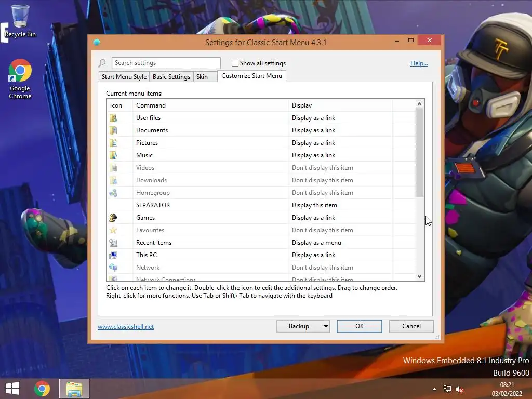Select the Google Chrome desktop shortcut
This screenshot has height=399, width=532.
point(20,79)
